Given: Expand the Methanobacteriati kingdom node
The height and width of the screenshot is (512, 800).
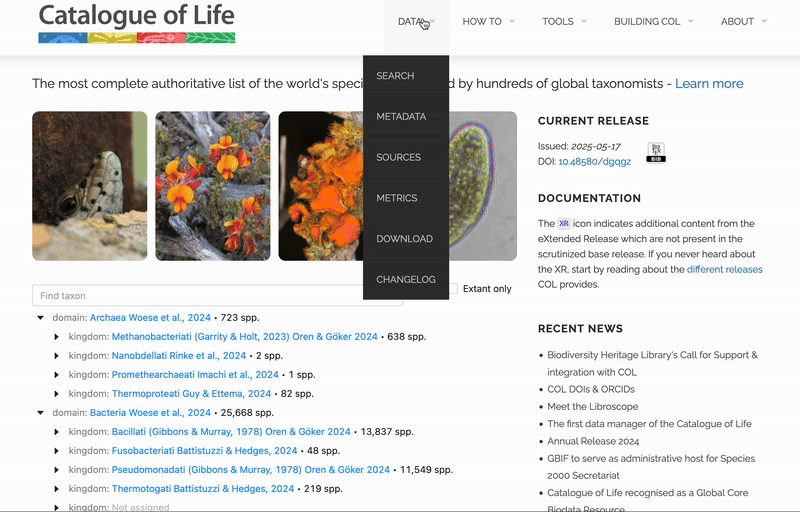Looking at the screenshot, I should tap(57, 337).
